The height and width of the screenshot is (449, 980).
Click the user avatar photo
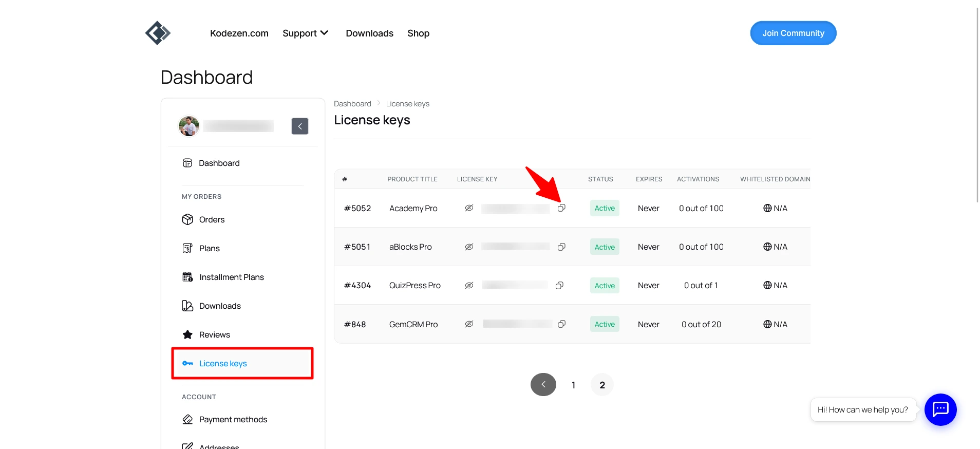189,126
